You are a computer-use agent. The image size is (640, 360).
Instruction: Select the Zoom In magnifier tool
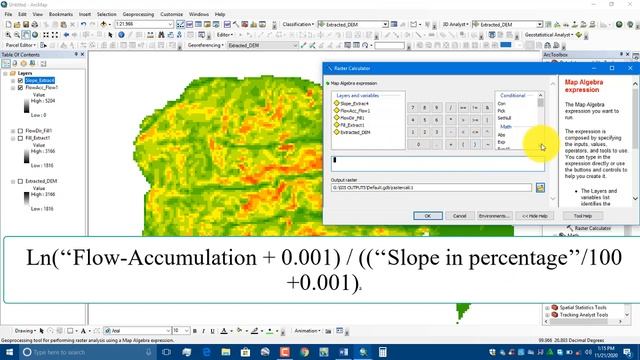click(8, 35)
